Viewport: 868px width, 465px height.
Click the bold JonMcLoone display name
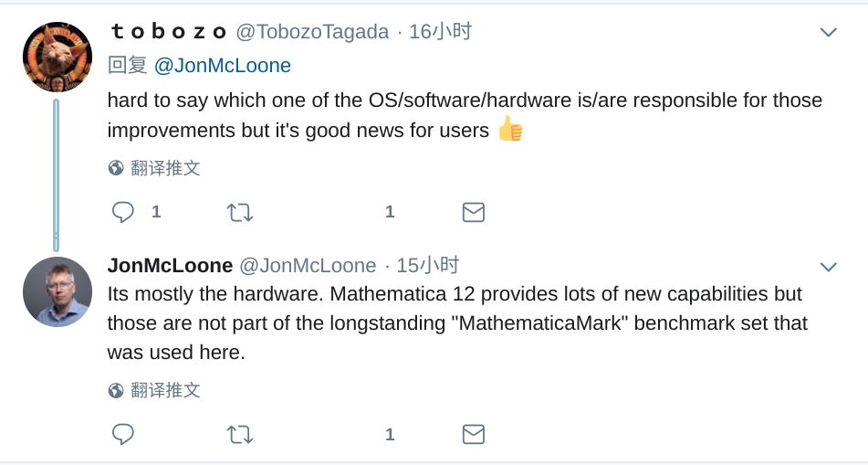(170, 266)
